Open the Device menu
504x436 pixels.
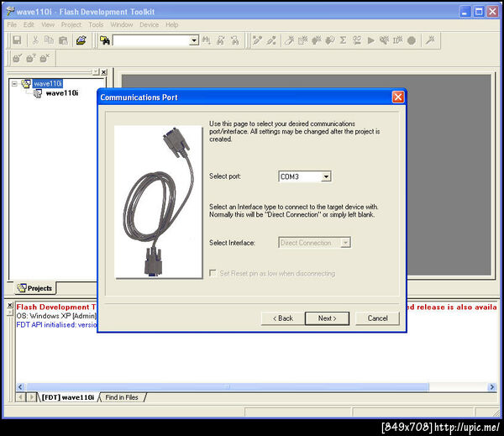[149, 24]
